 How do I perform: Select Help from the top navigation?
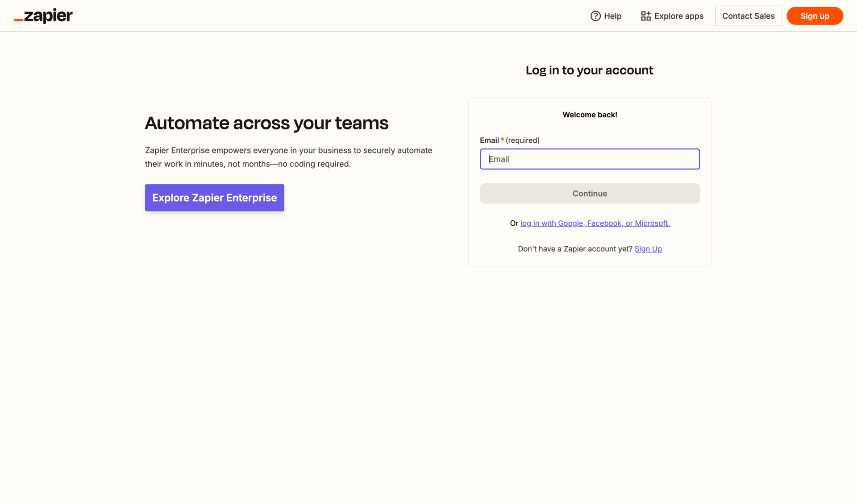click(x=613, y=16)
